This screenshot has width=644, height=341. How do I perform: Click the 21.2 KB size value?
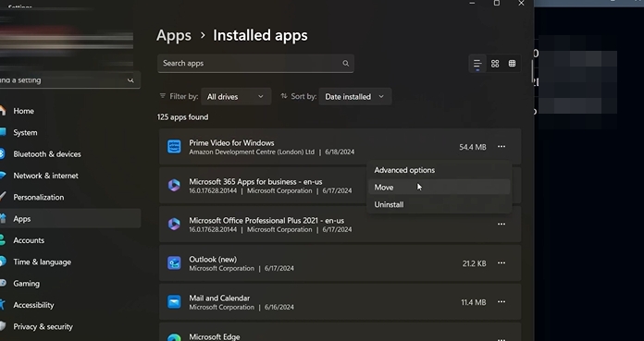[x=474, y=263]
